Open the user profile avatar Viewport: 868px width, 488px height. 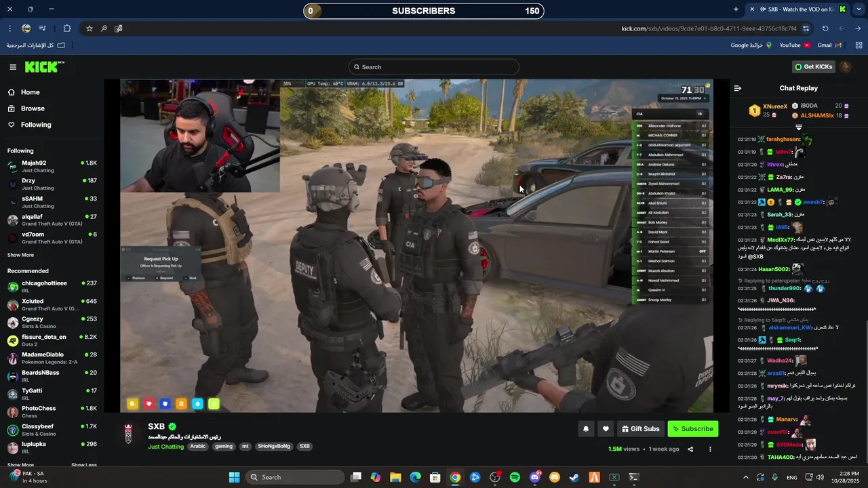[845, 66]
